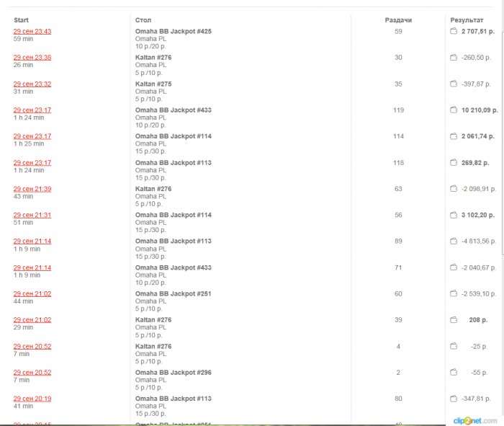Open the session 29 сен 21:31
Viewport: 504px width, 426px height.
tap(32, 215)
